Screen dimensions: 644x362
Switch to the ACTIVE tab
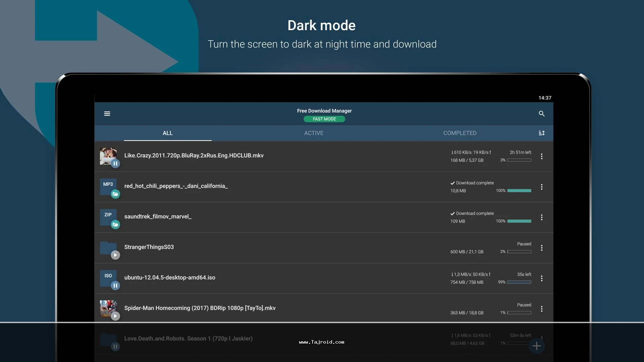pyautogui.click(x=314, y=133)
